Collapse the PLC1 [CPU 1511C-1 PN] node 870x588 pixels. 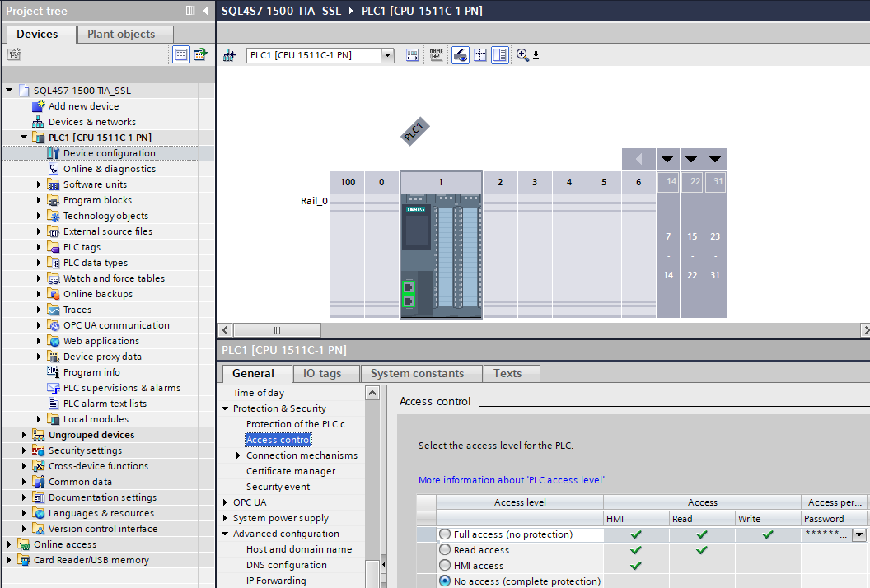[23, 137]
